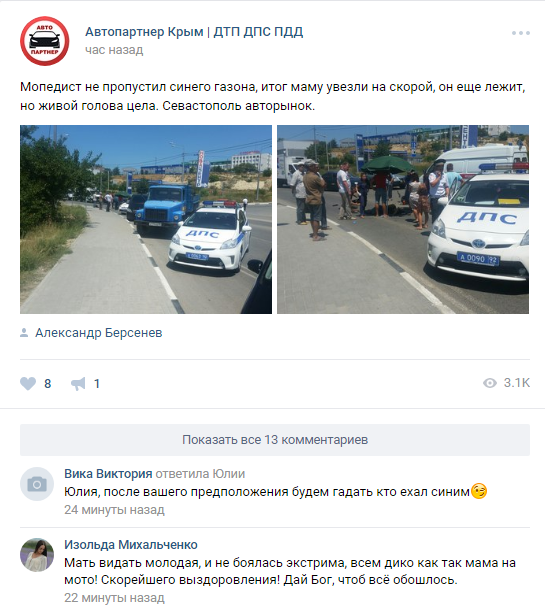Open the right photo with ДПС car

coord(403,219)
